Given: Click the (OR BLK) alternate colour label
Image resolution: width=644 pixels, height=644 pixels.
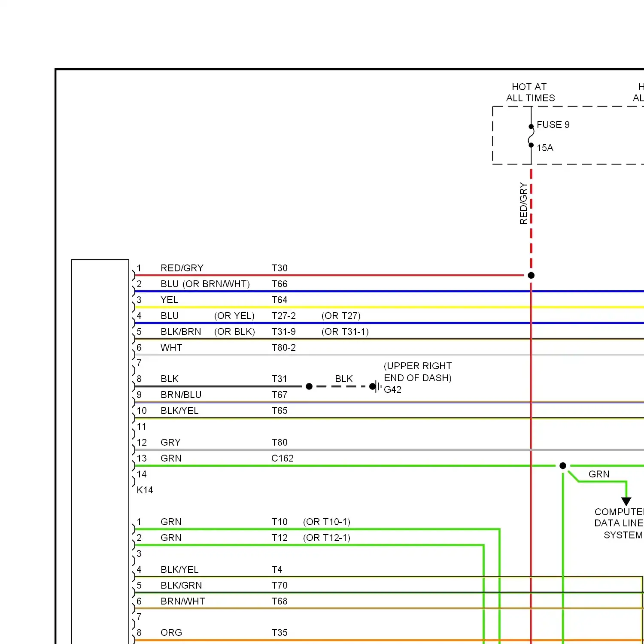Looking at the screenshot, I should pyautogui.click(x=234, y=331).
